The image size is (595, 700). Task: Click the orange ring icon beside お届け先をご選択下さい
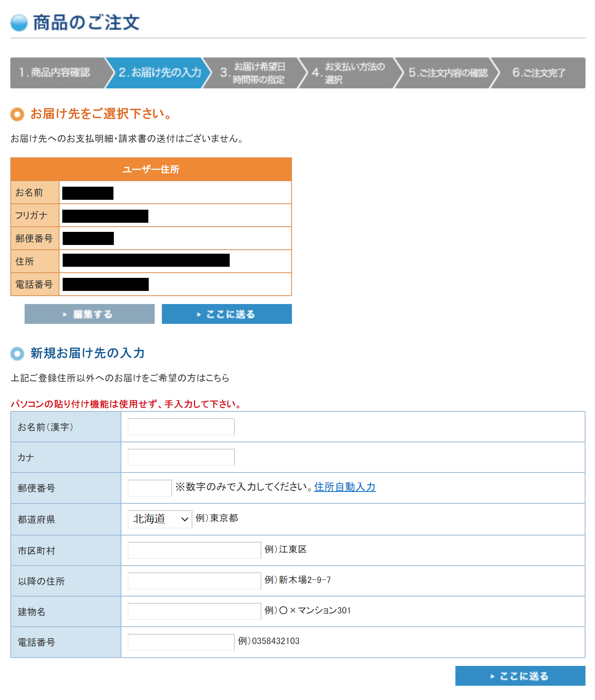click(17, 114)
